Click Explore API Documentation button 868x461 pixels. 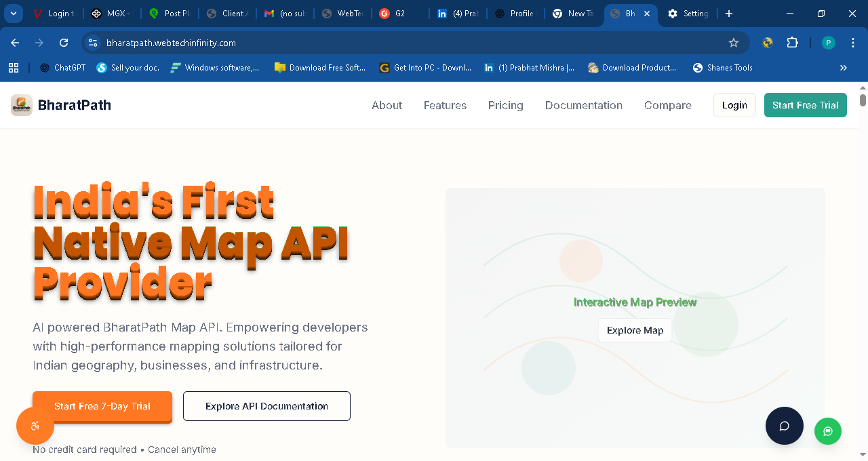[x=267, y=406]
